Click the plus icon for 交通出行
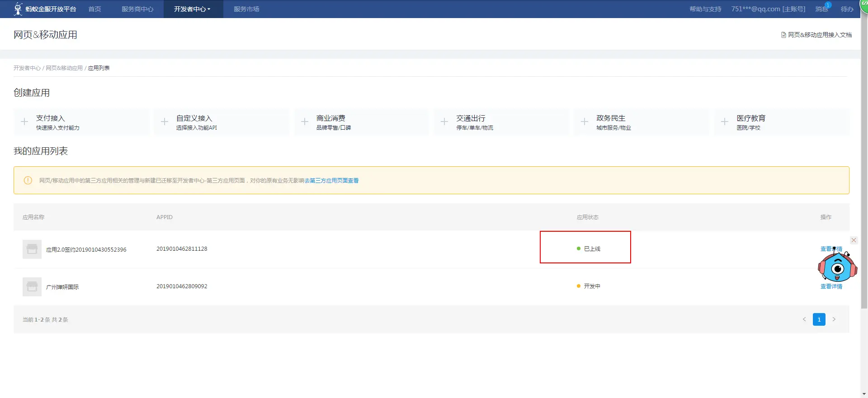The width and height of the screenshot is (868, 398). (x=444, y=122)
